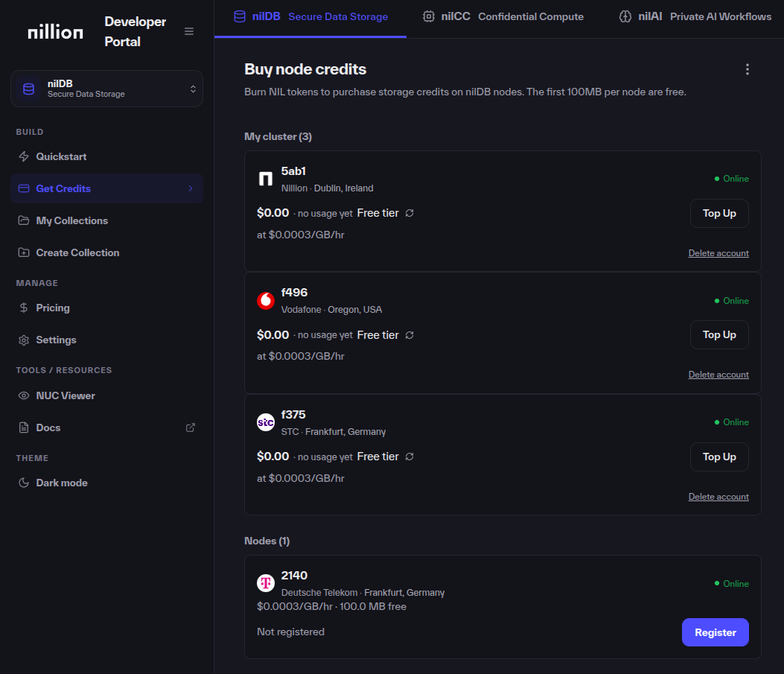Open three-dot options menu beside Buy node credits

(x=748, y=69)
